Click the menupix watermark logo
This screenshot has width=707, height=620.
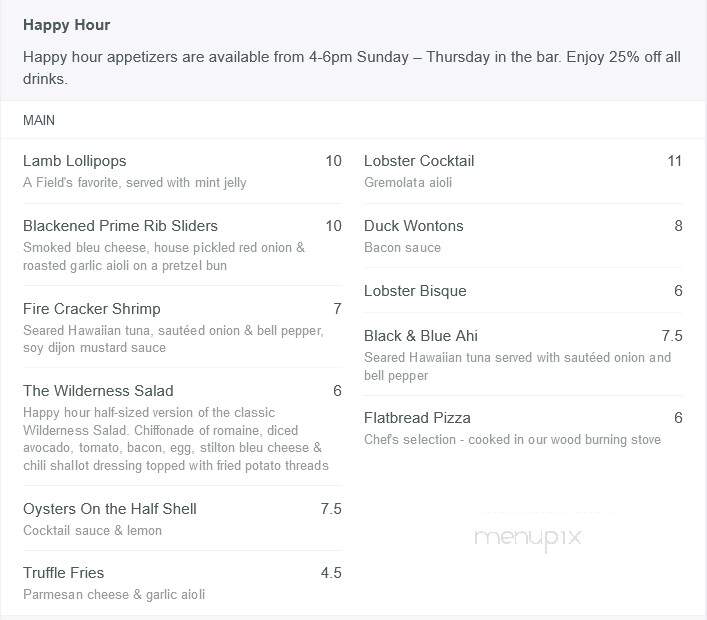click(x=528, y=538)
